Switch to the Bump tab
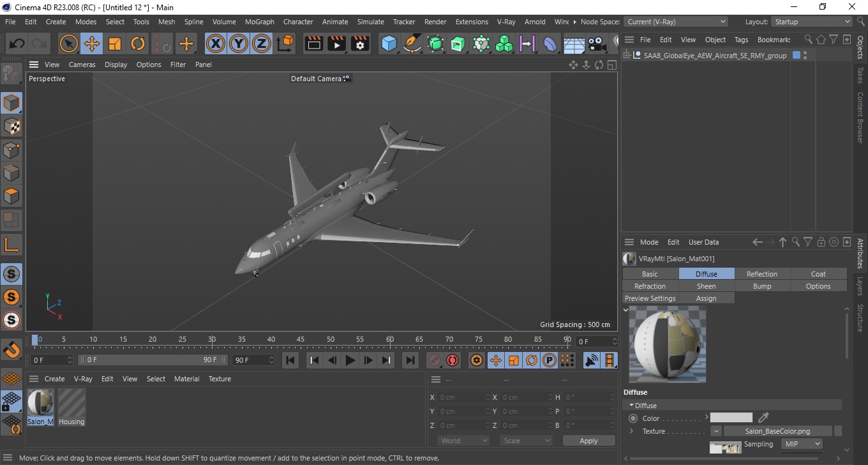The image size is (868, 465). 762,286
